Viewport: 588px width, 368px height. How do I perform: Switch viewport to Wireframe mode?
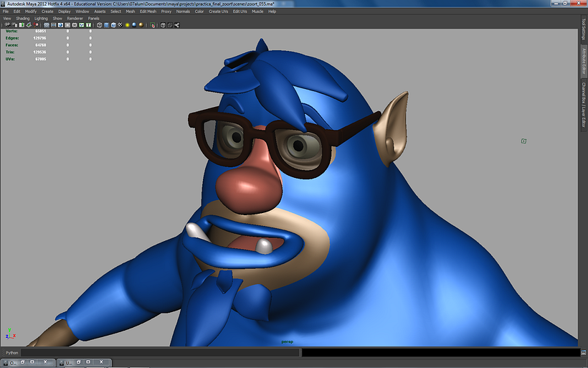(x=100, y=25)
